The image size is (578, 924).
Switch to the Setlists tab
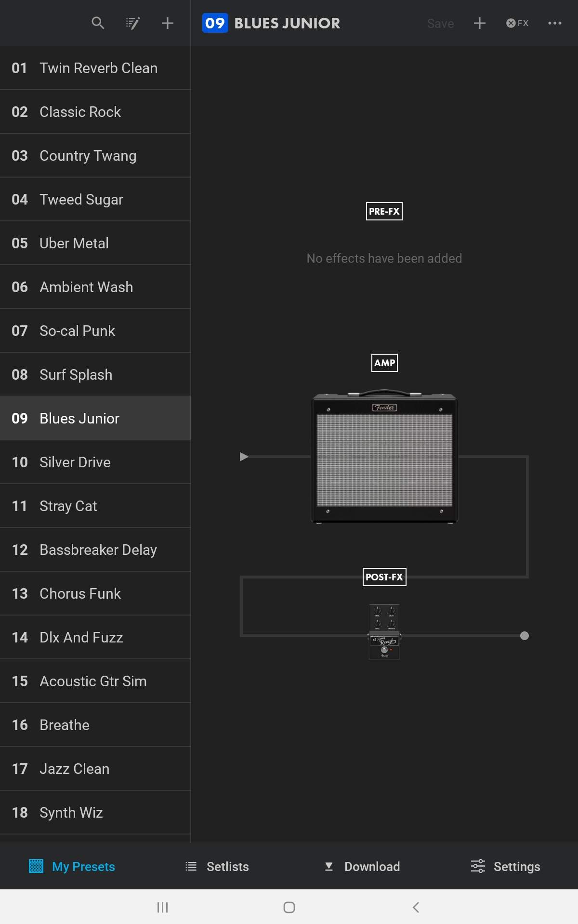(217, 866)
